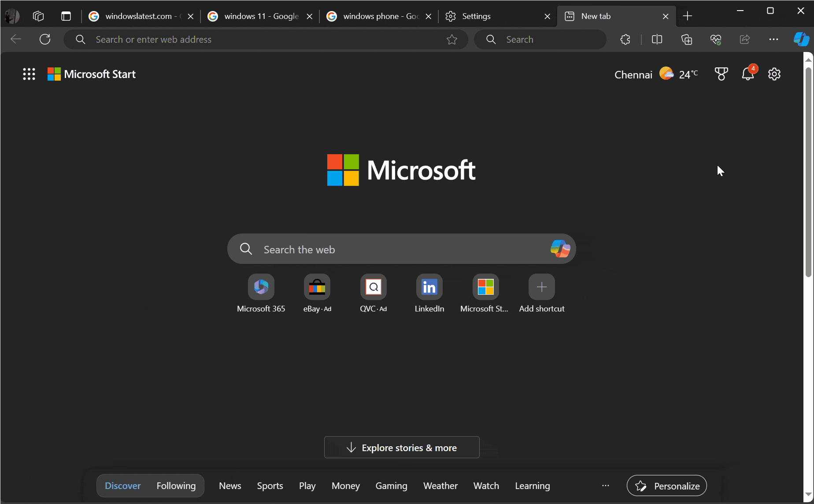Expand more feed categories ellipsis

click(x=606, y=485)
